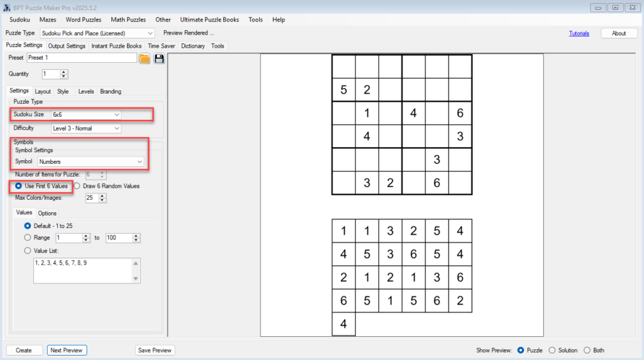Open the preset folder icon
The height and width of the screenshot is (360, 644).
click(x=145, y=58)
